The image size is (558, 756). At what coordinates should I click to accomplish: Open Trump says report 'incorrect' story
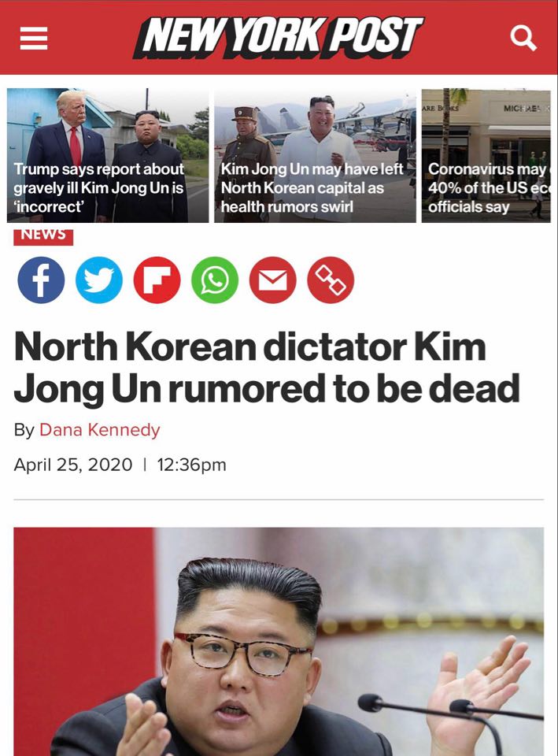(108, 155)
